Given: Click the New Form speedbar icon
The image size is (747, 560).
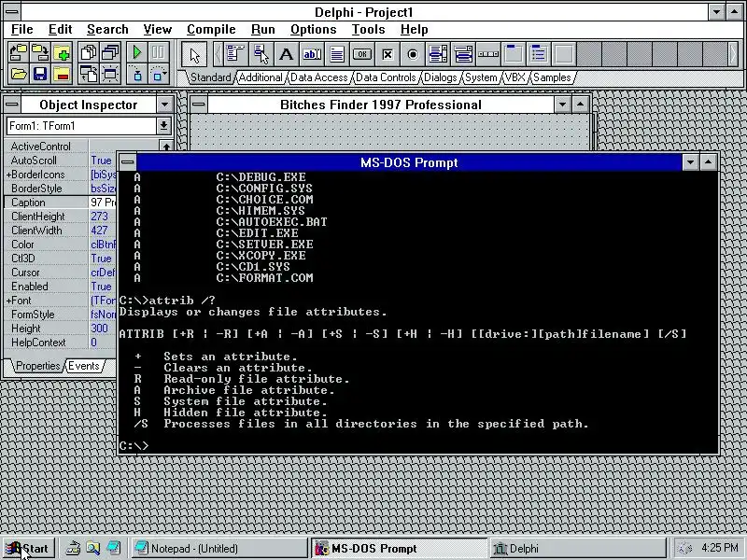Looking at the screenshot, I should click(x=110, y=75).
